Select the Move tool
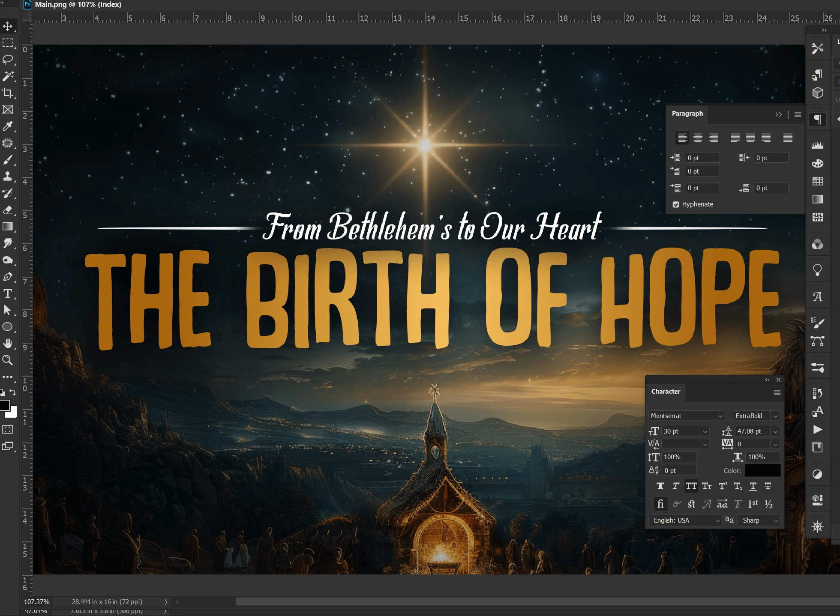The width and height of the screenshot is (840, 616). click(8, 26)
